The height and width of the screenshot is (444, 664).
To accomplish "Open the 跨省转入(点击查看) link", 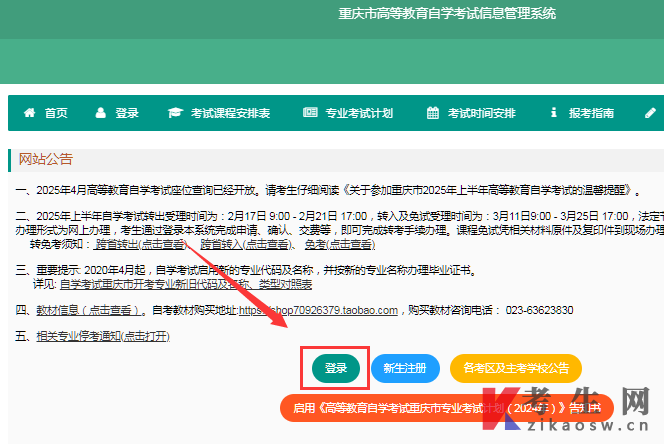I will click(245, 244).
